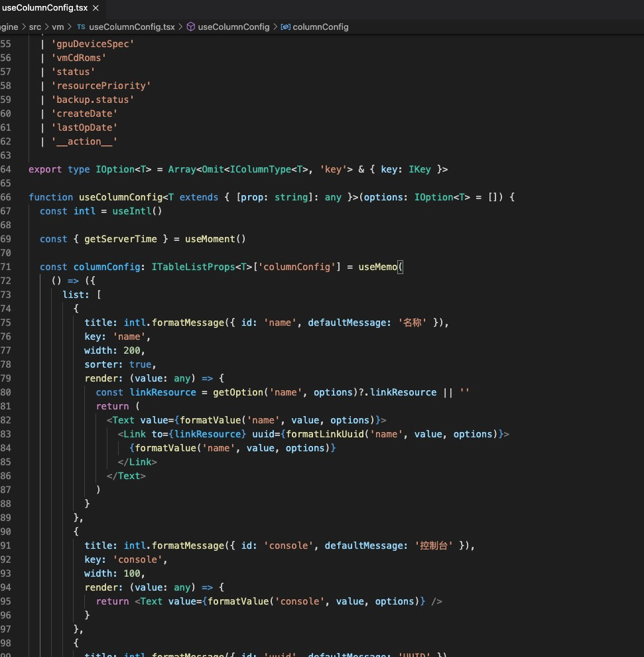This screenshot has height=657, width=644.
Task: Select the useColumnConfig.tsx editor tab
Action: [x=44, y=9]
